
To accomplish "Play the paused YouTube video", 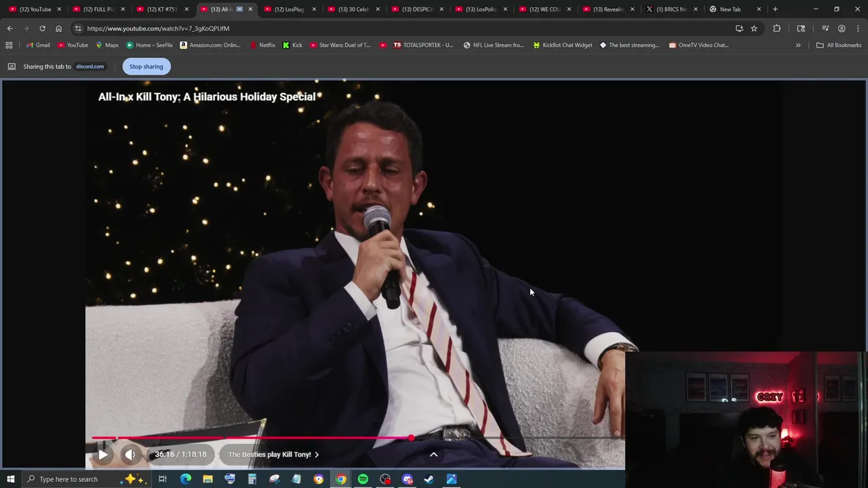I will click(x=102, y=455).
